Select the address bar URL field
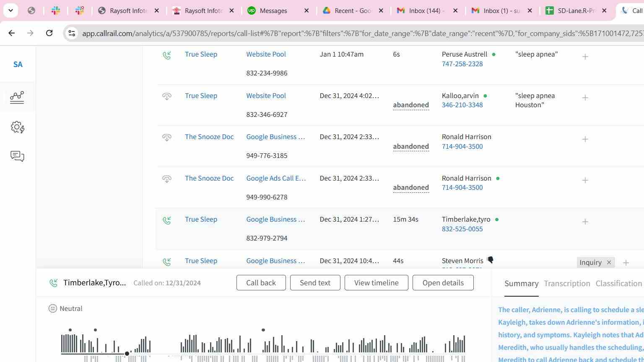This screenshot has height=362, width=644. tap(361, 33)
